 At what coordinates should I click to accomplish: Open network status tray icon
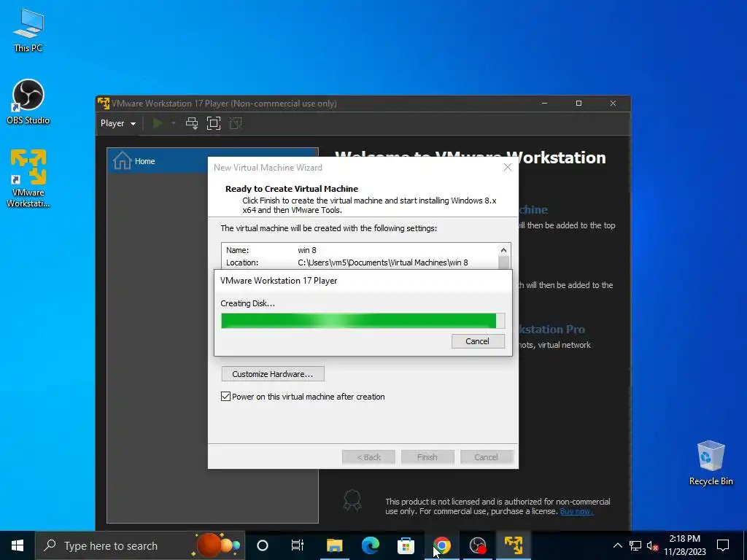(635, 545)
